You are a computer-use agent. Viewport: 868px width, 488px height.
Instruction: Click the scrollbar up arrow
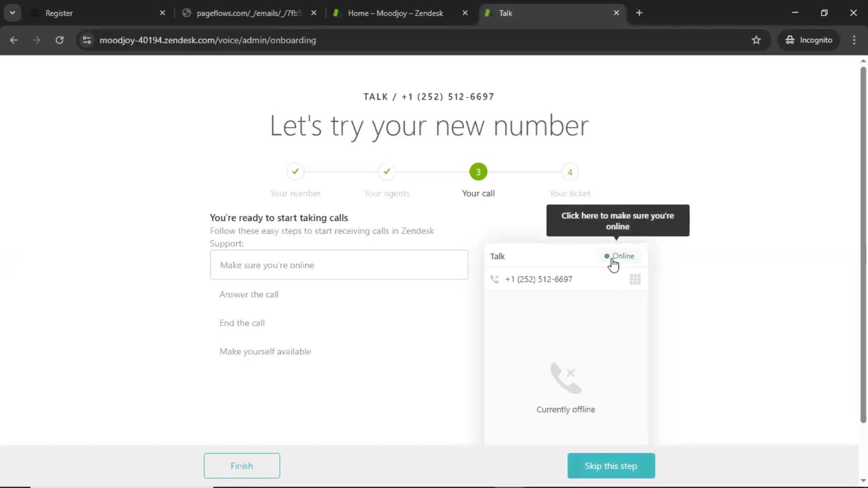pyautogui.click(x=863, y=61)
